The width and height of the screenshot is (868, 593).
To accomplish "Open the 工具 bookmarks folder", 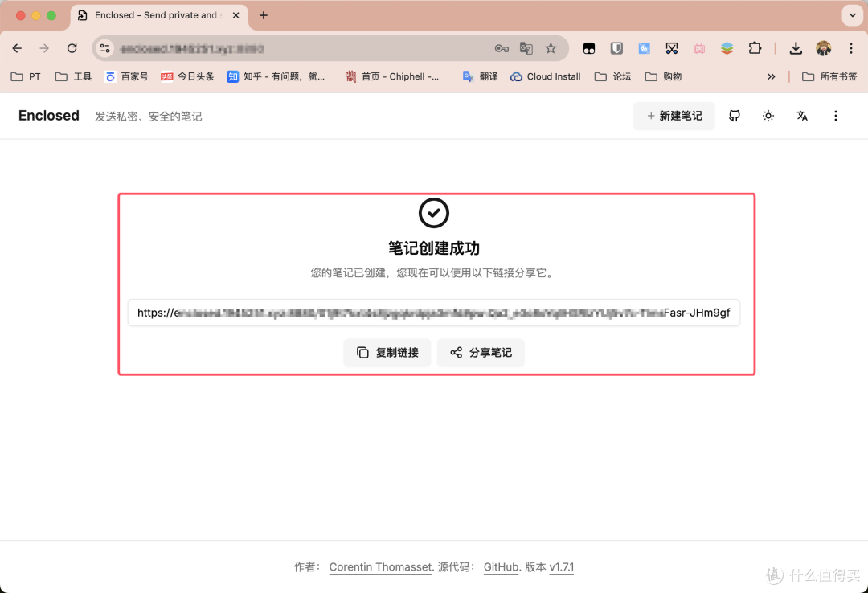I will pyautogui.click(x=74, y=76).
